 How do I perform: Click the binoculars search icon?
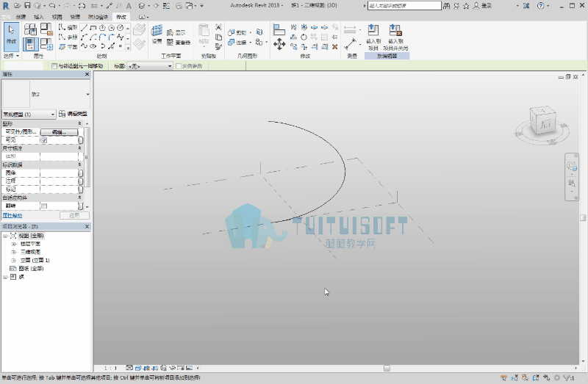pyautogui.click(x=446, y=6)
